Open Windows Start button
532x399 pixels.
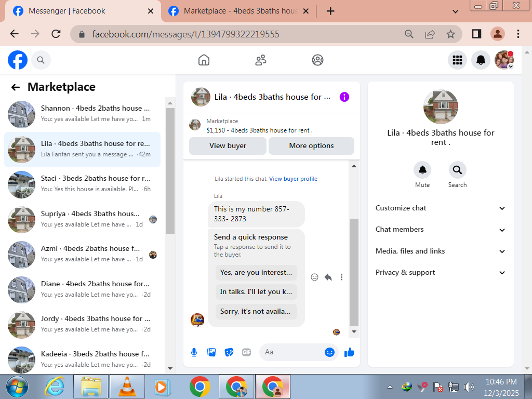18,387
